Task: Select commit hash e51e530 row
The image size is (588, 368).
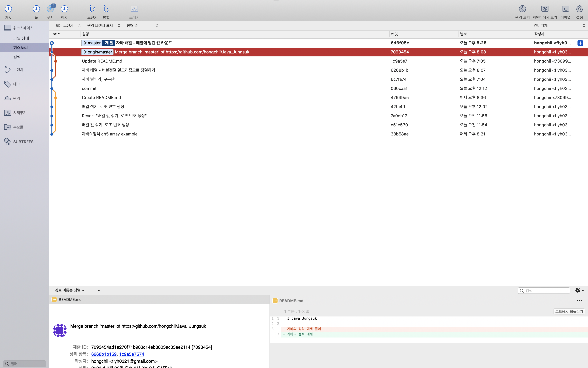Action: click(x=318, y=125)
